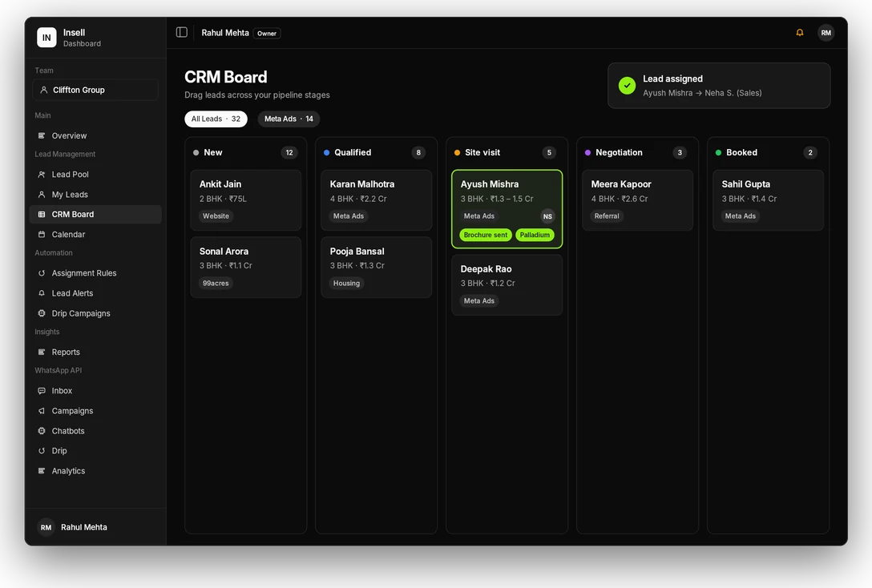Click the CRM Board grid icon
This screenshot has width=872, height=588.
click(41, 215)
